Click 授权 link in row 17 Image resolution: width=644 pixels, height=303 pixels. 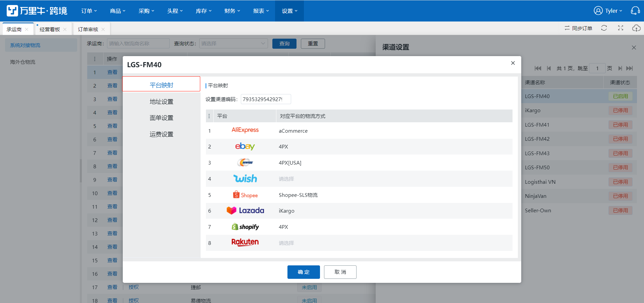[x=133, y=287]
